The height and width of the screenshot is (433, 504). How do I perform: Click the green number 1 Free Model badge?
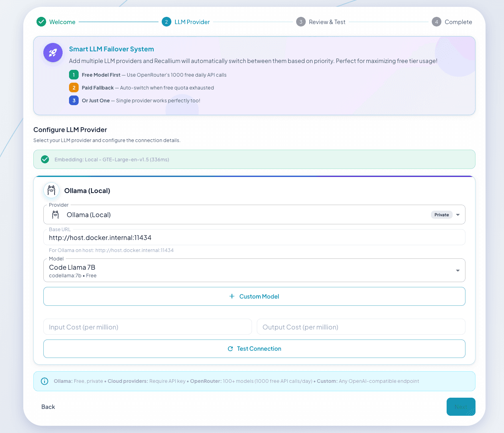pyautogui.click(x=74, y=75)
